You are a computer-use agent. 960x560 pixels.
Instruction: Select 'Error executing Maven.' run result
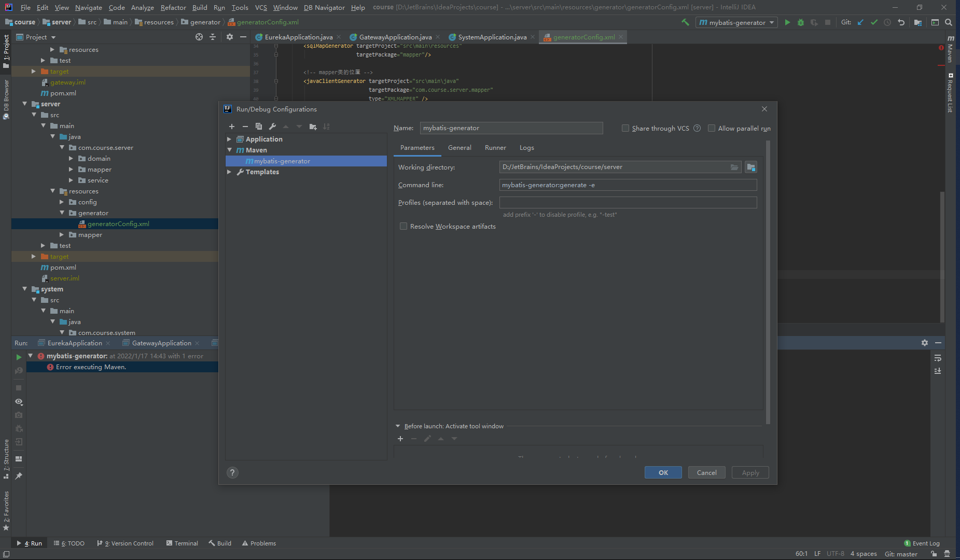(x=91, y=367)
